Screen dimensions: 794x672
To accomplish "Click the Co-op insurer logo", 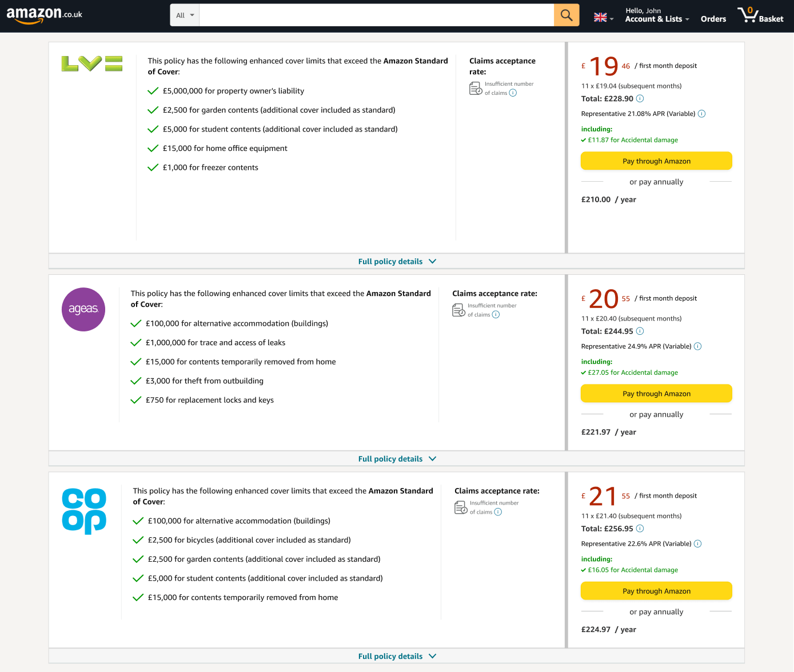I will click(x=84, y=511).
